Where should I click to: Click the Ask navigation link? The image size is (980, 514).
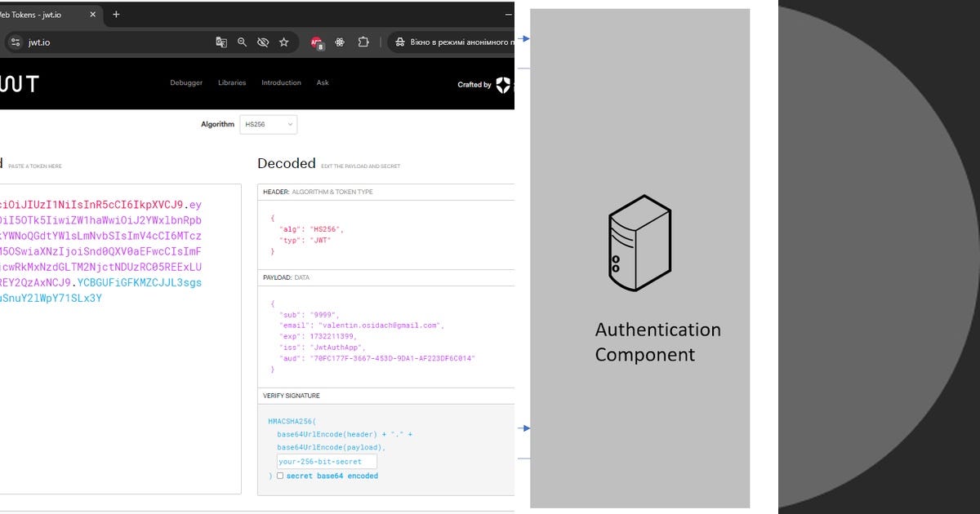[x=322, y=82]
